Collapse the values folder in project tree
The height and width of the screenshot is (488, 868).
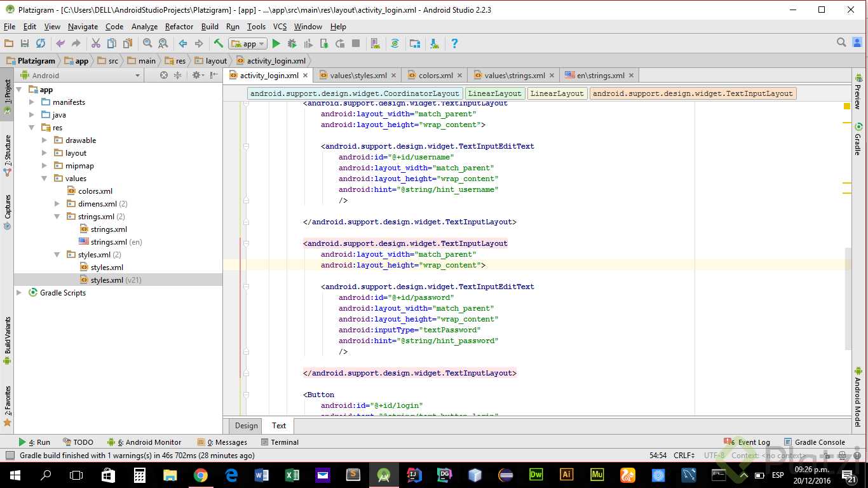pyautogui.click(x=44, y=179)
